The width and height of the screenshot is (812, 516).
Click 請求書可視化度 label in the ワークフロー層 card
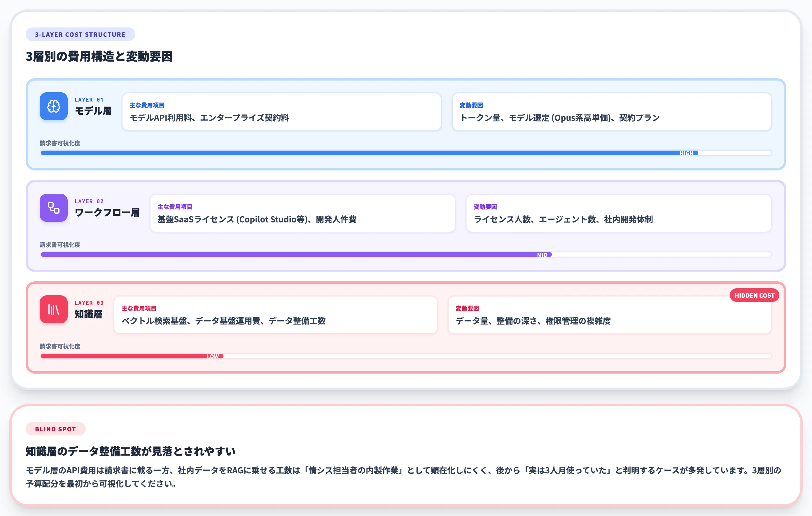click(60, 245)
